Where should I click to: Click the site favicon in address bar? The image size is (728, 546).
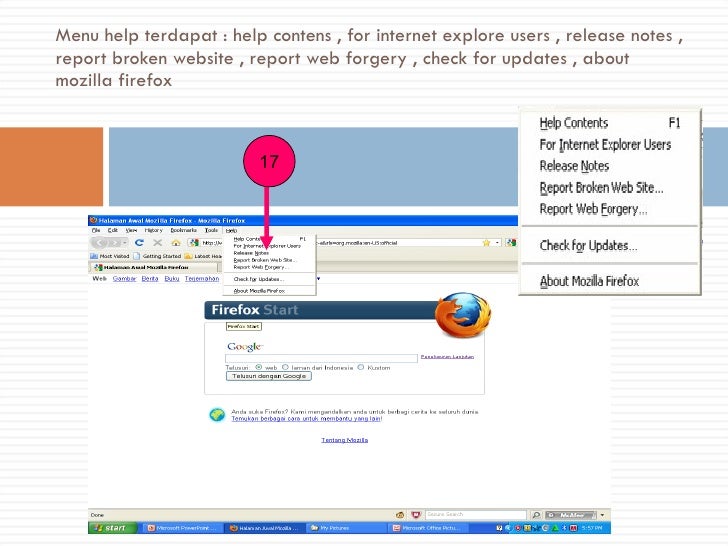194,242
